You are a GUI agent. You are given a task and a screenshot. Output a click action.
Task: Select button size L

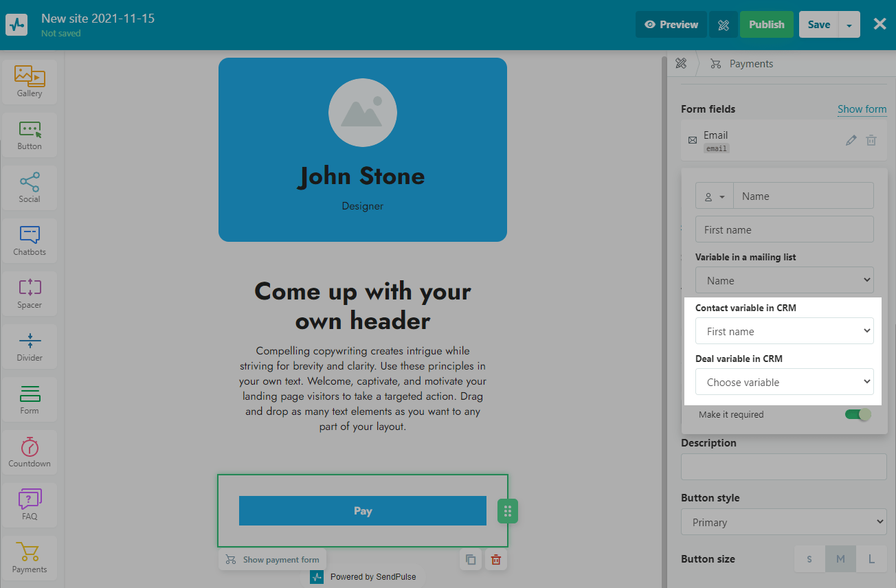[x=871, y=559]
